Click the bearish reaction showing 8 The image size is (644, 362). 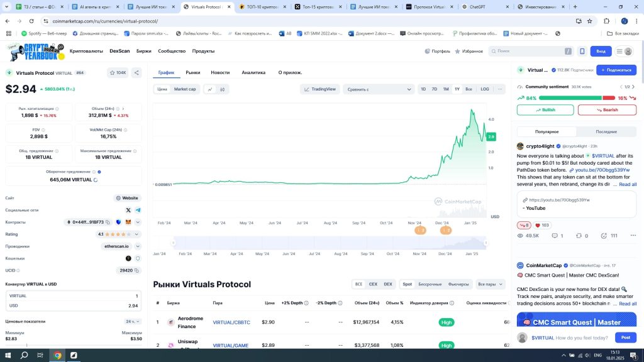coord(524,226)
